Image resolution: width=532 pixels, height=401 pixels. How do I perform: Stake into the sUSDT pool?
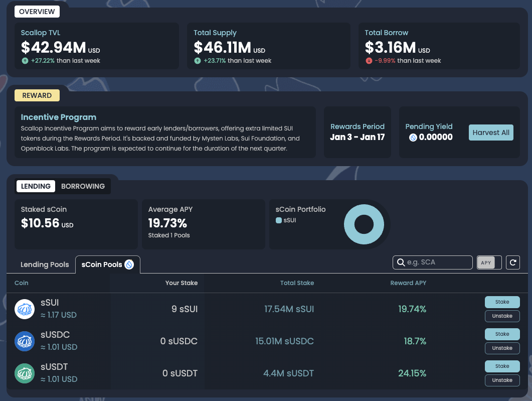coord(502,366)
